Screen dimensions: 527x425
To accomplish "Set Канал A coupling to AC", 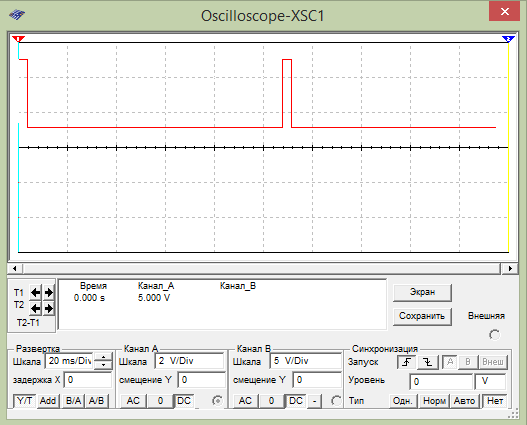I will coord(133,401).
